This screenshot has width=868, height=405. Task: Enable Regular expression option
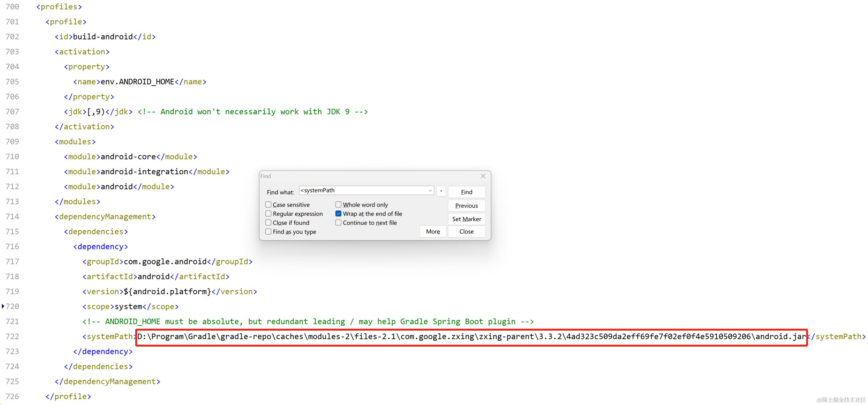[x=268, y=214]
